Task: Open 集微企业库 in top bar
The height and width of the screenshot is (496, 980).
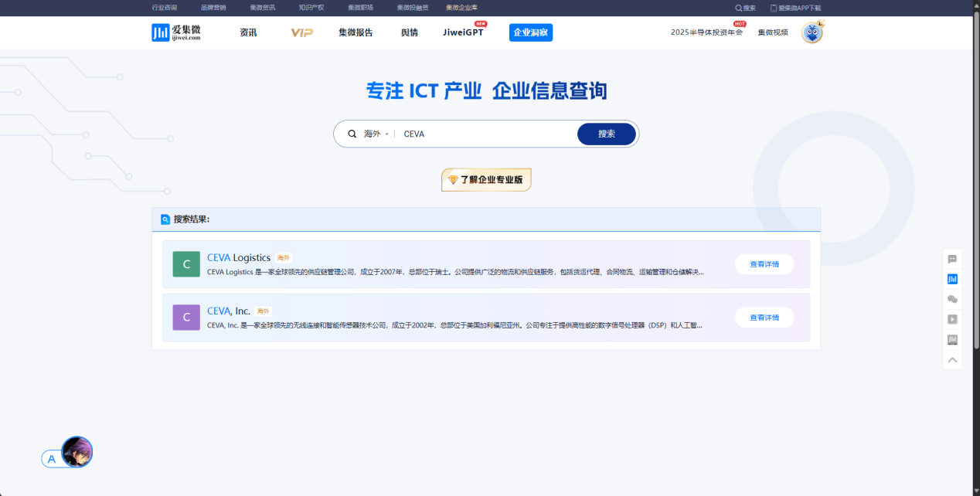Action: point(461,8)
